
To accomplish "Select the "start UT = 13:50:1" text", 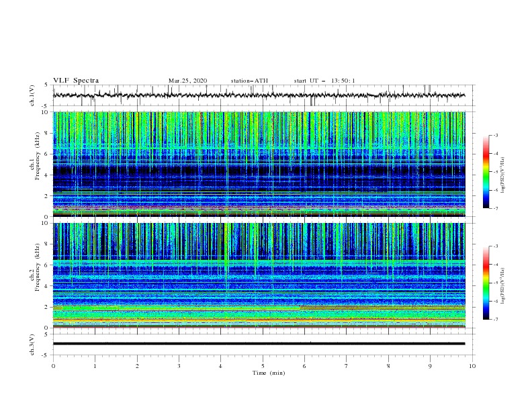I will click(324, 81).
